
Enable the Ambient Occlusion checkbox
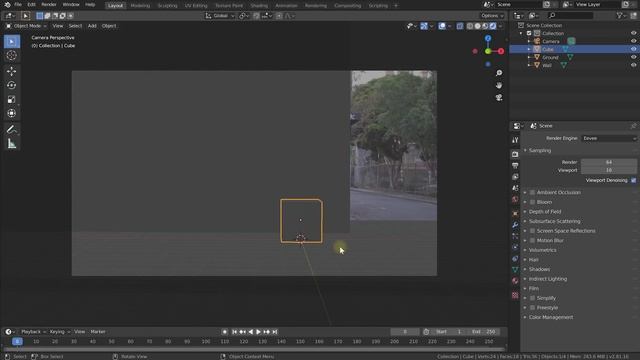[532, 192]
